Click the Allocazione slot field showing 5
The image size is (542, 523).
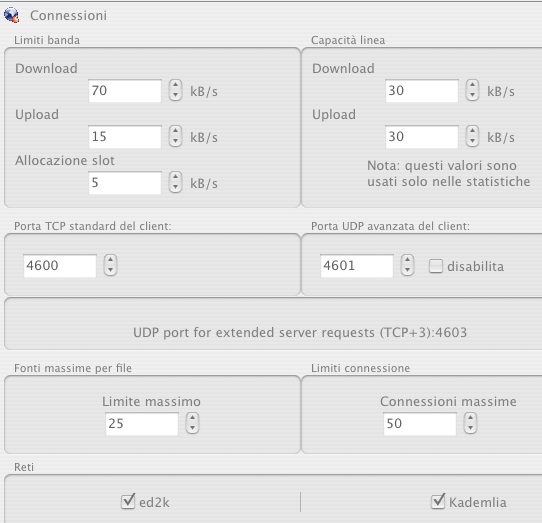pos(125,183)
